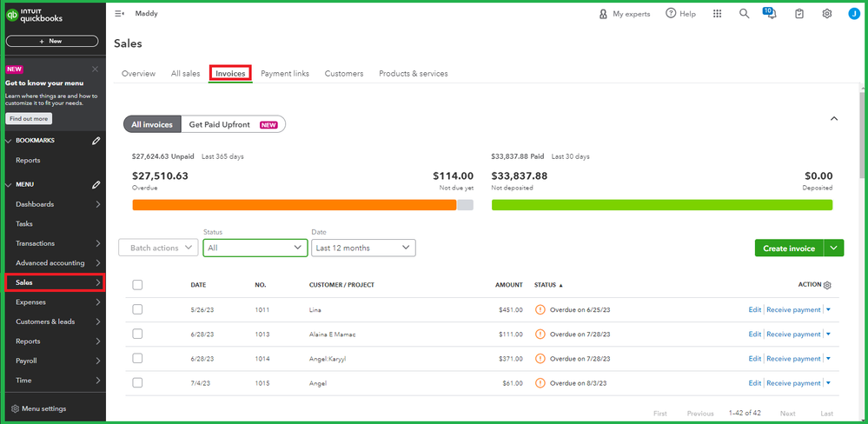This screenshot has height=424, width=868.
Task: Click the grey Not due yet bar segment
Action: tap(466, 205)
